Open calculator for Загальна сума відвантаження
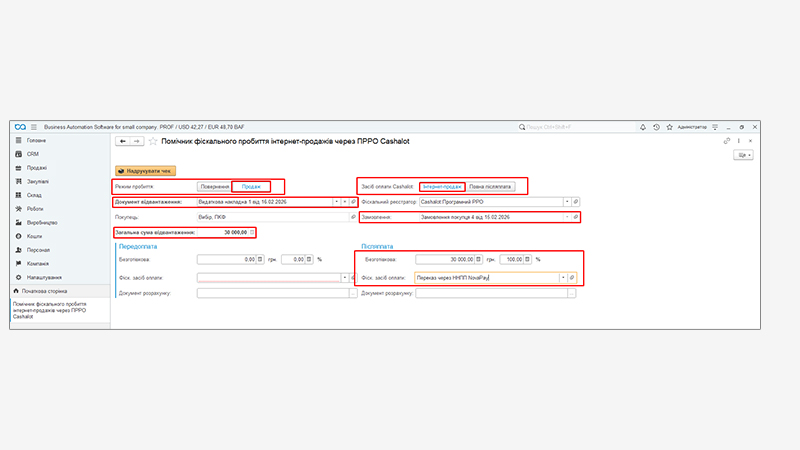 point(252,232)
